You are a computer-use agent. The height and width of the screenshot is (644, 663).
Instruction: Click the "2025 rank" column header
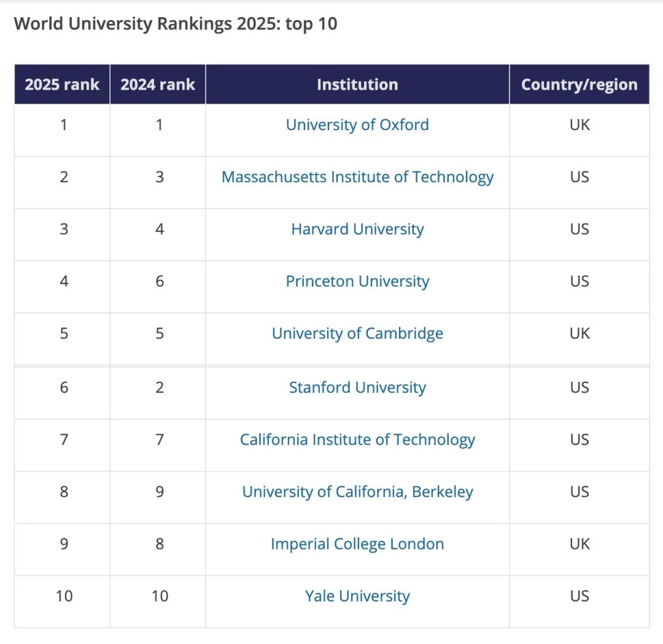click(62, 85)
